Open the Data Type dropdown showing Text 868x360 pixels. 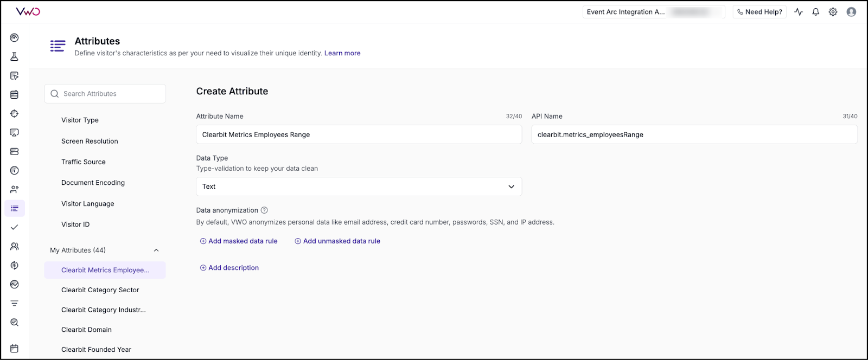tap(359, 187)
